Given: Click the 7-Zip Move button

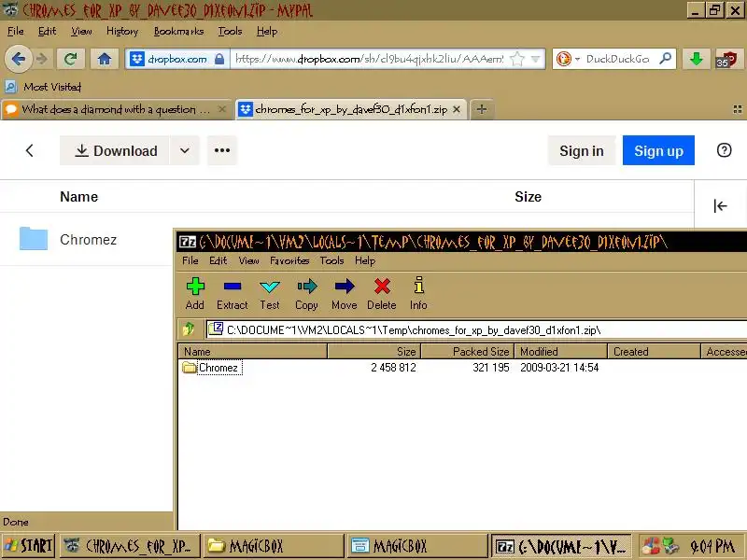Looking at the screenshot, I should click(344, 293).
